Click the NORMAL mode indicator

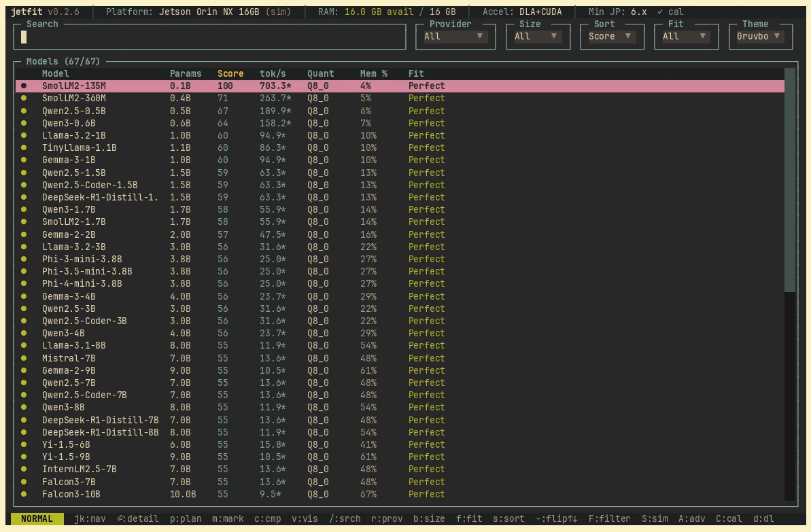coord(37,518)
